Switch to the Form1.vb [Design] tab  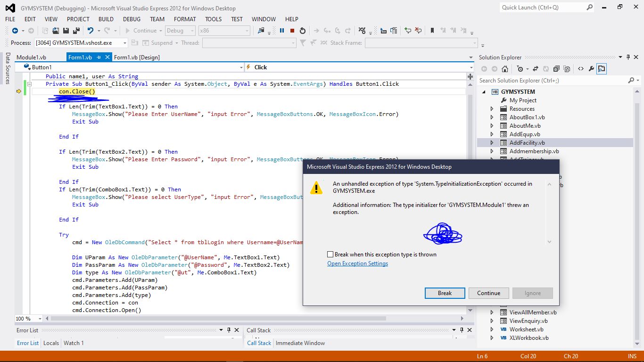pyautogui.click(x=137, y=58)
